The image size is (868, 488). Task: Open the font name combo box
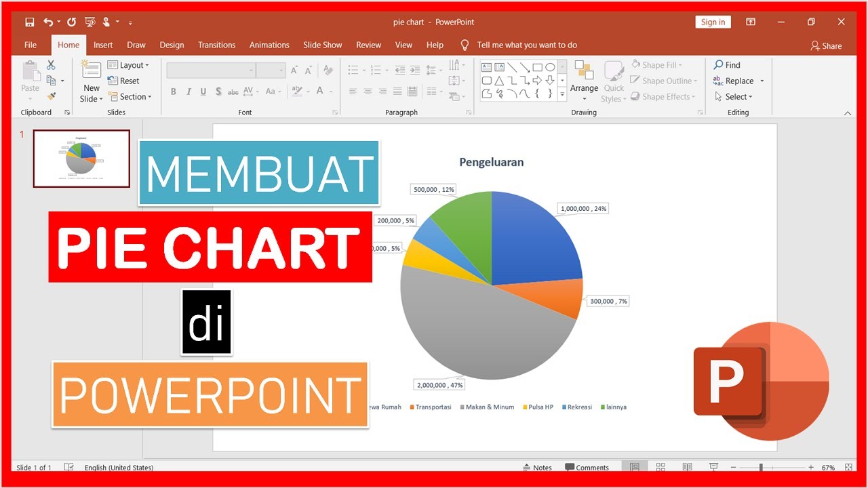[x=211, y=70]
